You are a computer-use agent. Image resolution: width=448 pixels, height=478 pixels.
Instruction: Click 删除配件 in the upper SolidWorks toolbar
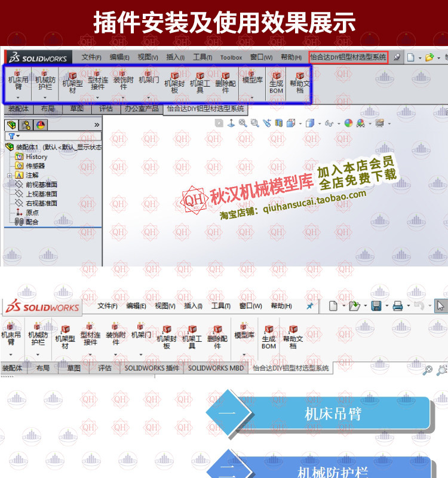point(226,83)
